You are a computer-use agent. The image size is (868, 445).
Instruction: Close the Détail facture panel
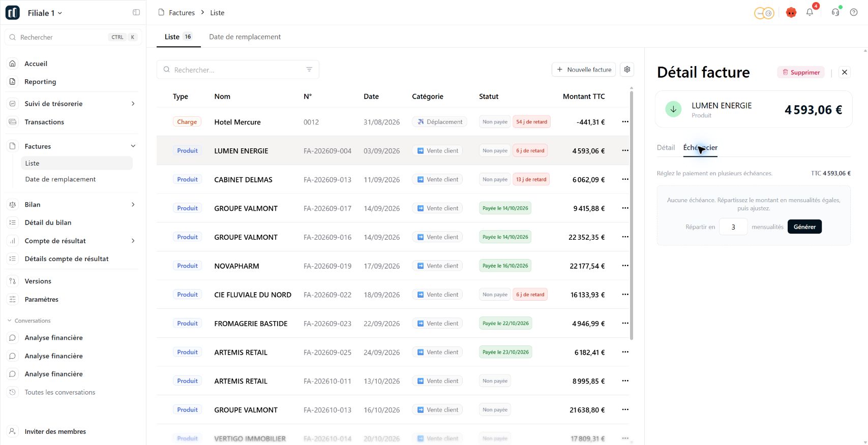[x=845, y=72]
